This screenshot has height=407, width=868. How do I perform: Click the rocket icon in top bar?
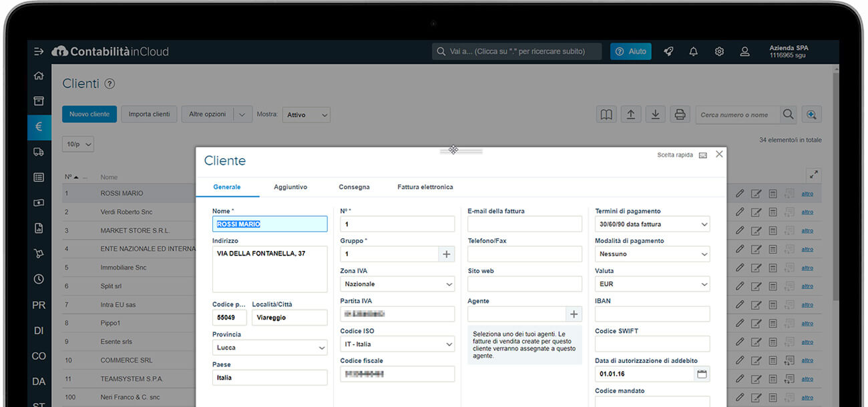(668, 51)
